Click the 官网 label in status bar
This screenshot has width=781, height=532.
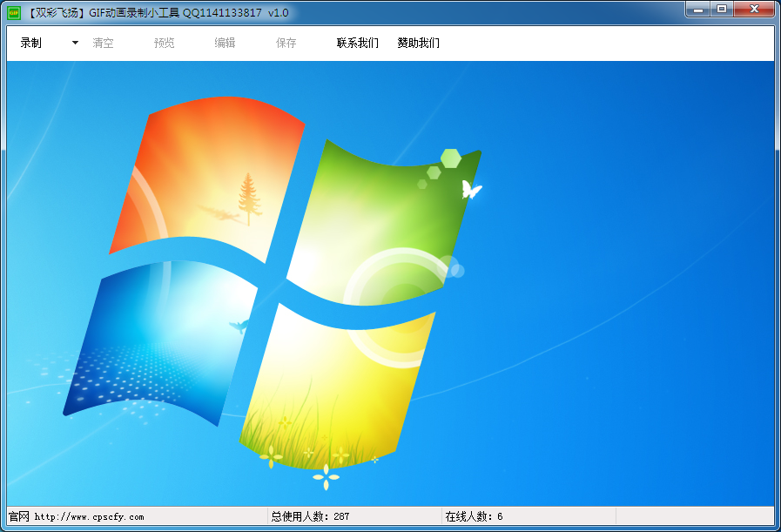(19, 516)
